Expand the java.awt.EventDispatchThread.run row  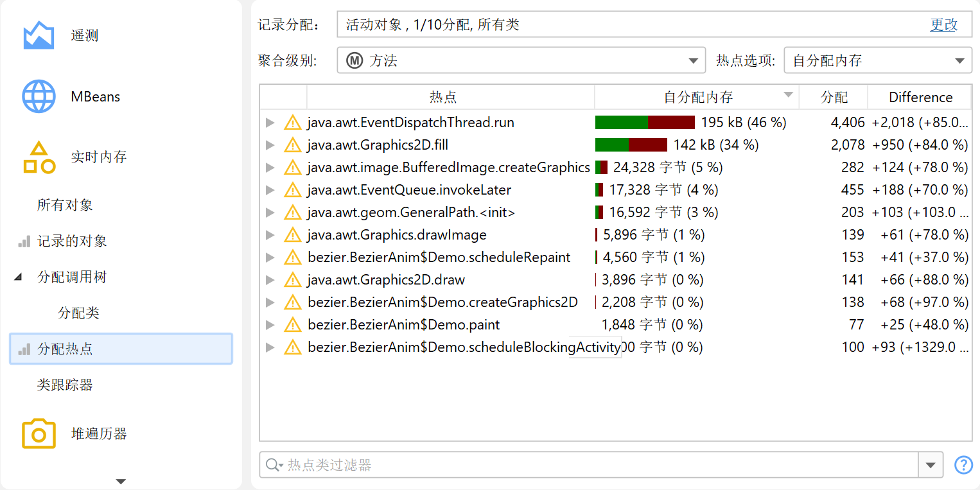[x=270, y=123]
